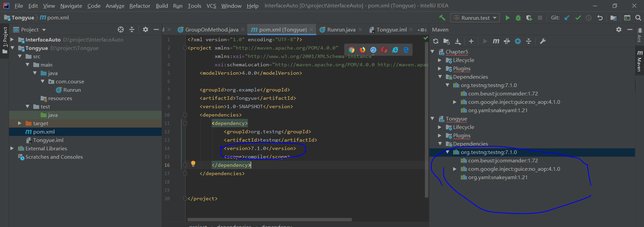The image size is (644, 227).
Task: Toggle the Maven side tool window stripe button
Action: pos(639,61)
